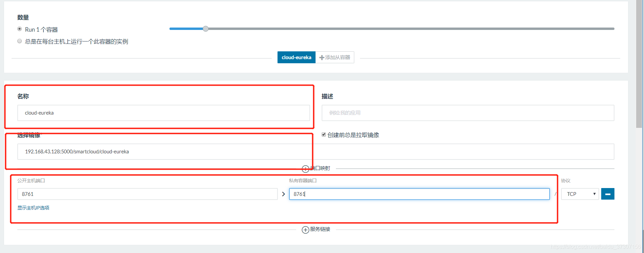
Task: Click the 公开主机端口 input with 8761
Action: [x=147, y=194]
